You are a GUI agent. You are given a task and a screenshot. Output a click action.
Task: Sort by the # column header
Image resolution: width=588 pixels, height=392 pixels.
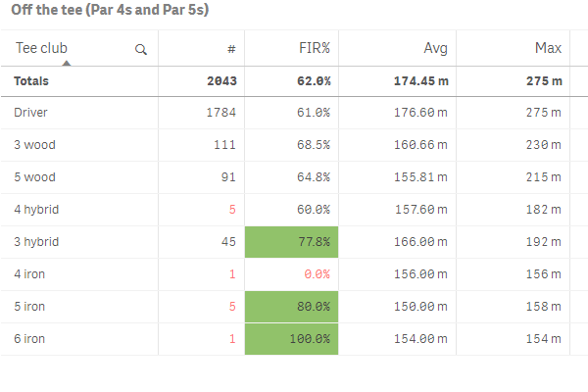click(x=230, y=48)
